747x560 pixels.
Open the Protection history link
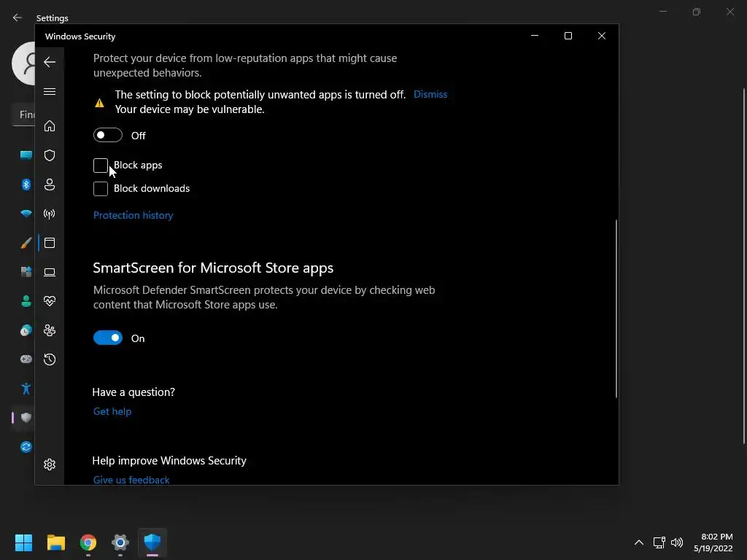click(133, 215)
